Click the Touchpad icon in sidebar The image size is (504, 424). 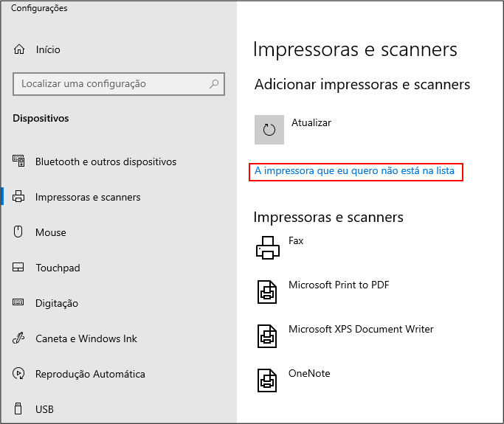coord(19,268)
